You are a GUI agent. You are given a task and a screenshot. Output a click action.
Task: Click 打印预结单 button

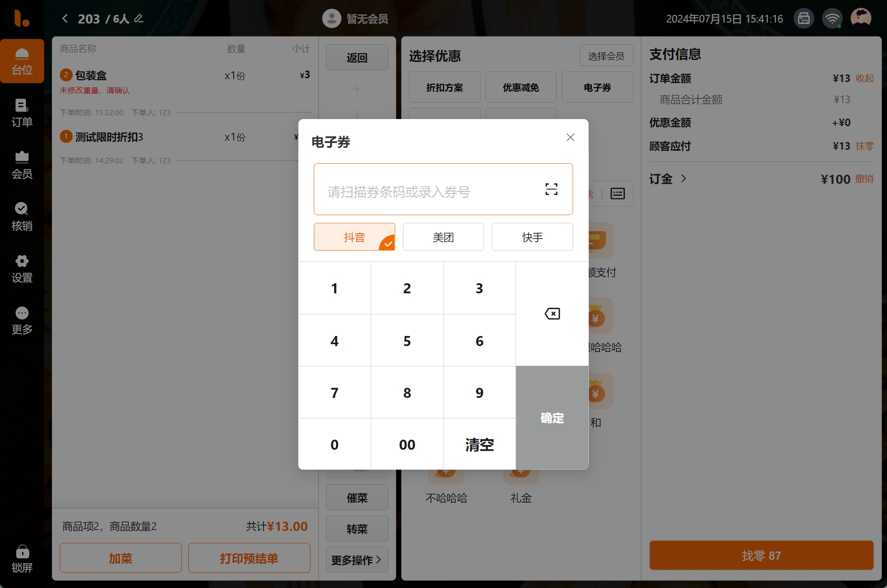(x=249, y=558)
